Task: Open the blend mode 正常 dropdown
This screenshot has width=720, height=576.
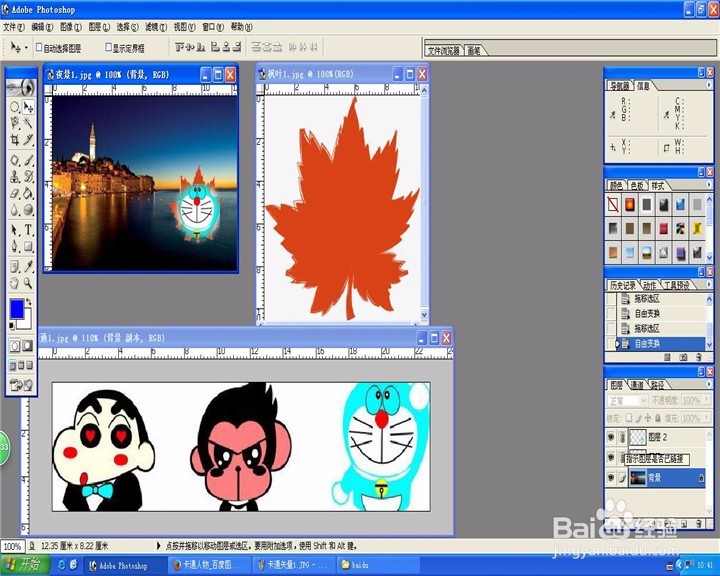Action: [627, 401]
